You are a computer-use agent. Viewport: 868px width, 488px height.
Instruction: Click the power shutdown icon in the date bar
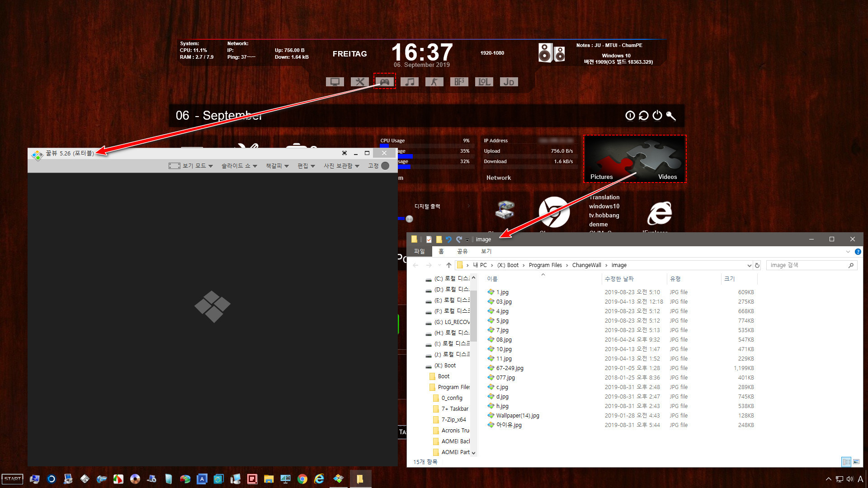(x=657, y=116)
